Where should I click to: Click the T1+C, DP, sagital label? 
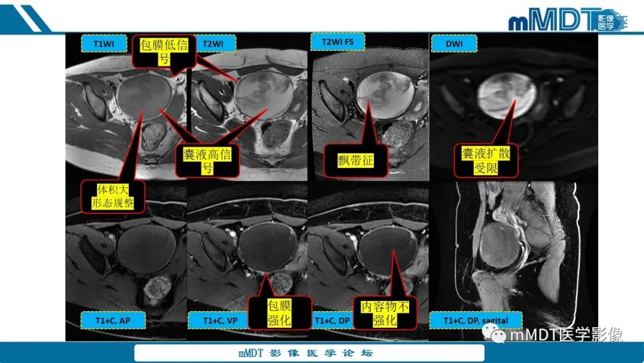[476, 321]
